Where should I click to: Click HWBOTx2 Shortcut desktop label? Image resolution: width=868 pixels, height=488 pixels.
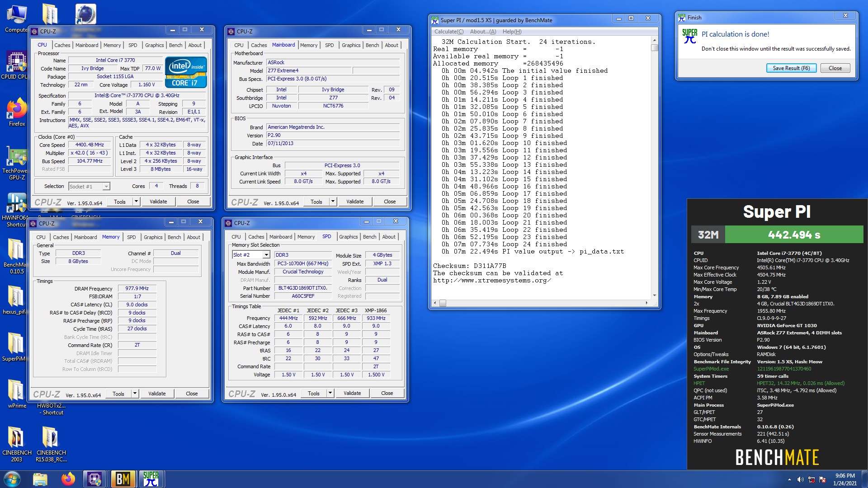[x=51, y=409]
